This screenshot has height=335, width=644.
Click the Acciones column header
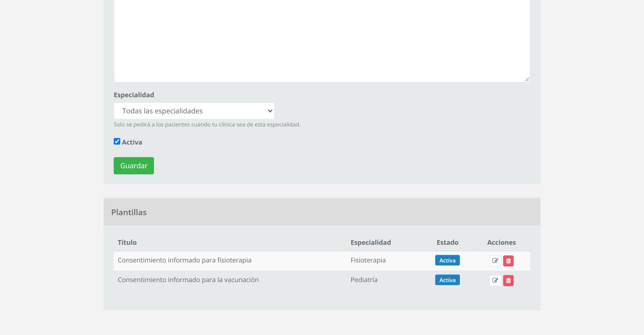pyautogui.click(x=502, y=242)
